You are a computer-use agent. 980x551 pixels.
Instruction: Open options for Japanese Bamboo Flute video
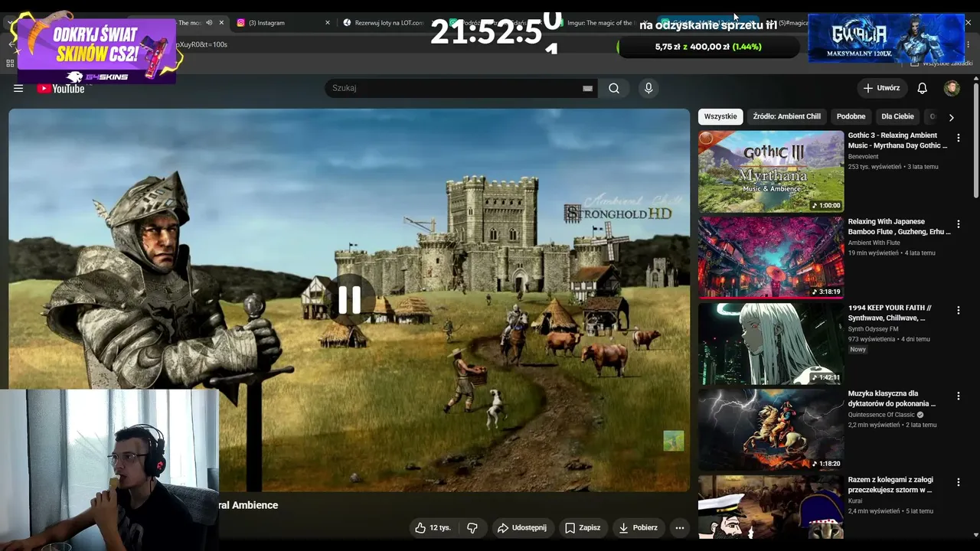pos(958,224)
